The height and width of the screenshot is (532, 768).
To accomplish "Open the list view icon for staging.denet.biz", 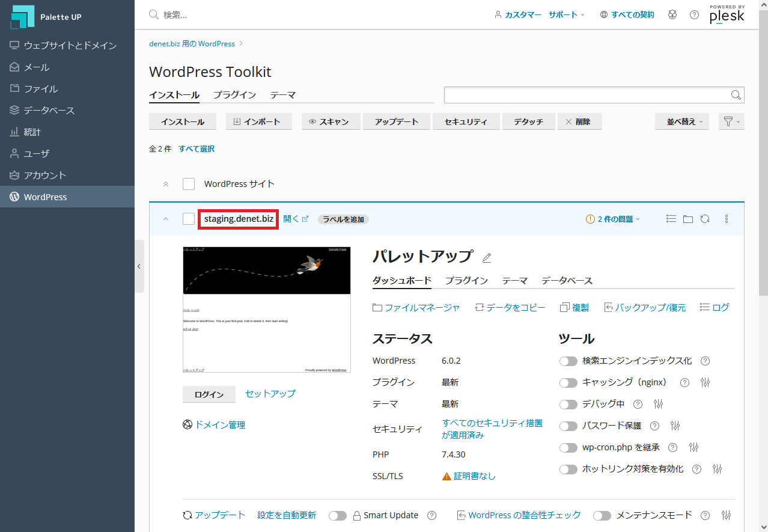I will (x=671, y=219).
